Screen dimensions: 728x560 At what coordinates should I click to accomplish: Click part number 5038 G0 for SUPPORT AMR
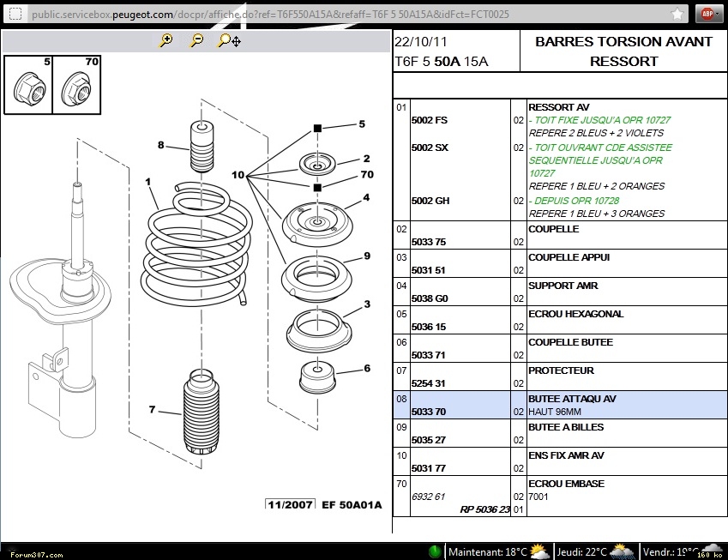tap(429, 299)
